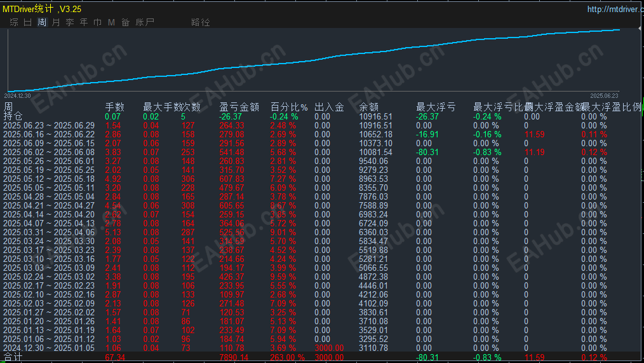Viewport: 644px width, 363px height.
Task: Open the 备 notes tab
Action: [126, 22]
